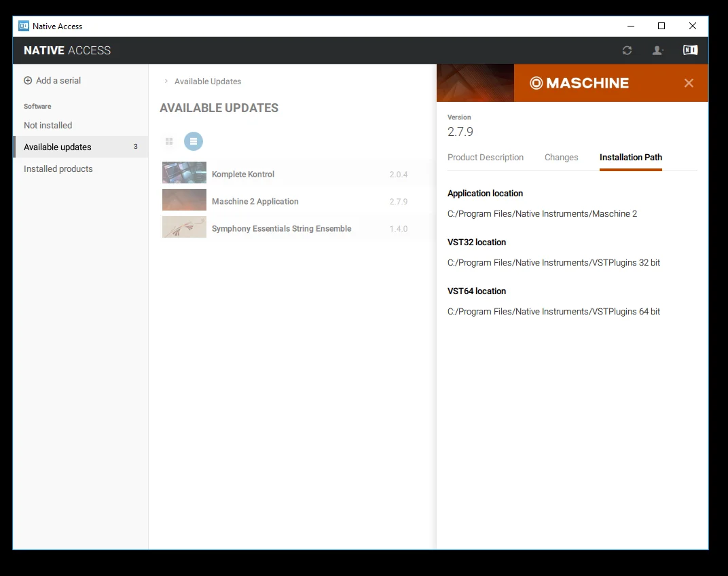This screenshot has height=576, width=728.
Task: Select the Installation Path tab
Action: pyautogui.click(x=630, y=158)
